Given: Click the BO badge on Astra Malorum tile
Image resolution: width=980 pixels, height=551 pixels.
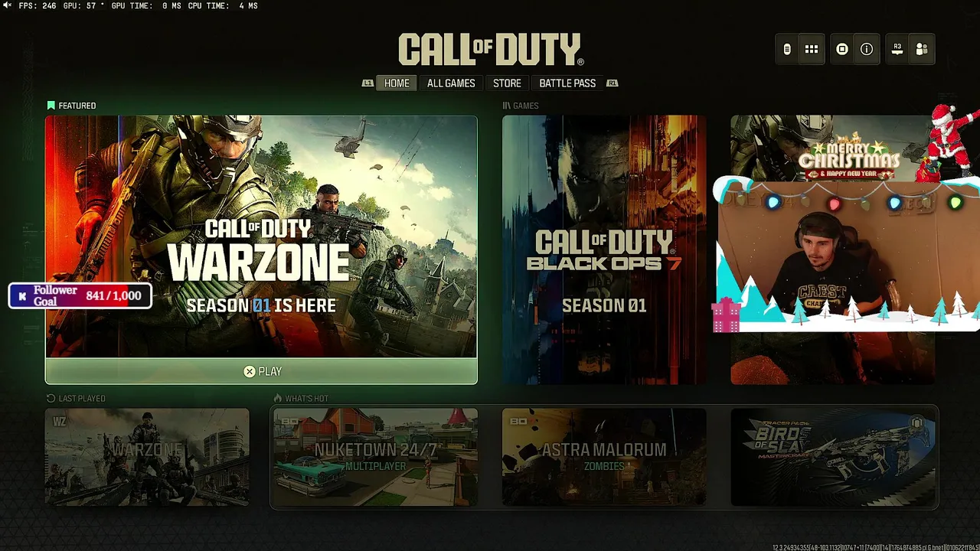Looking at the screenshot, I should [518, 421].
